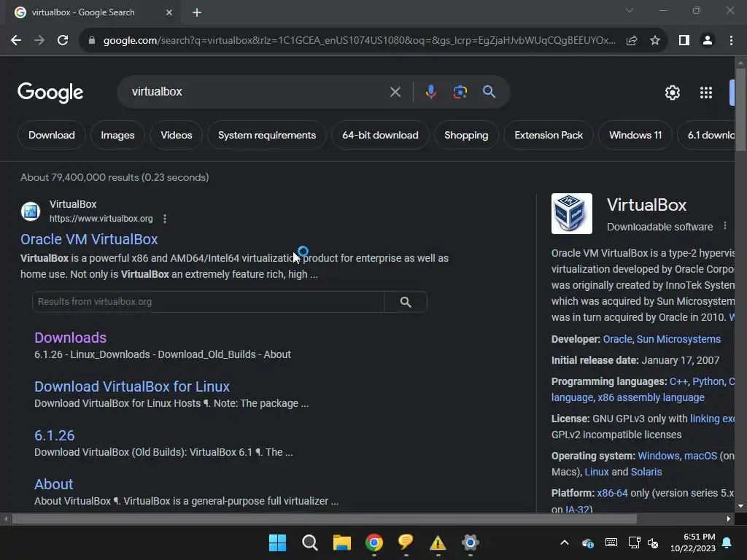The height and width of the screenshot is (560, 747).
Task: Open the About sitelink
Action: (54, 484)
